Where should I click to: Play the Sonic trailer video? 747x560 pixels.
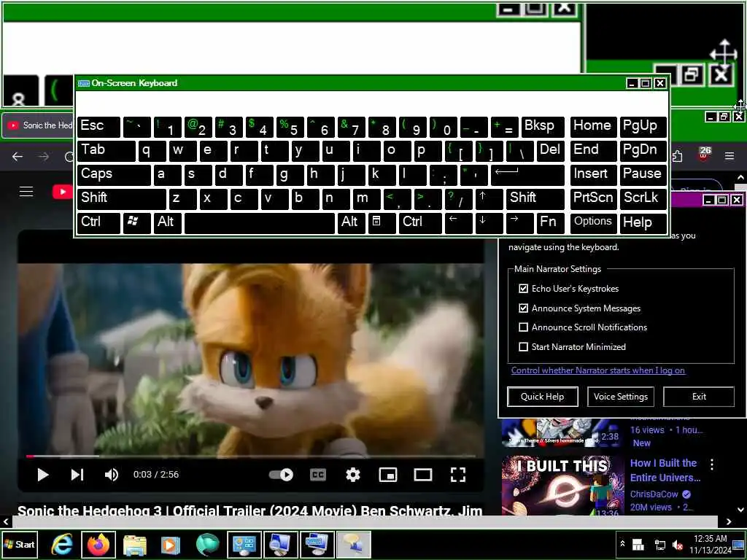point(43,475)
